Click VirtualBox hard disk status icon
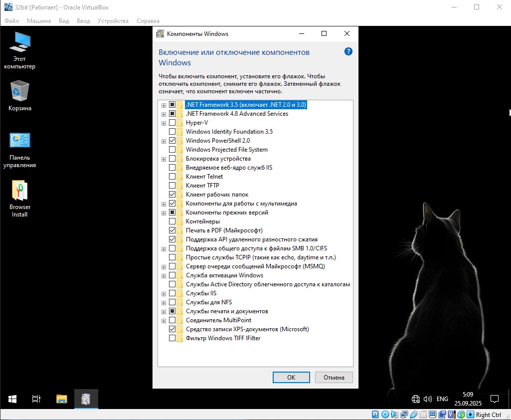The width and height of the screenshot is (511, 420). click(375, 415)
